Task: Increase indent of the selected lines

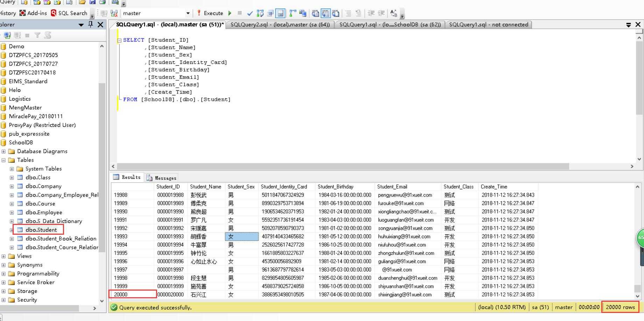Action: pyautogui.click(x=381, y=13)
